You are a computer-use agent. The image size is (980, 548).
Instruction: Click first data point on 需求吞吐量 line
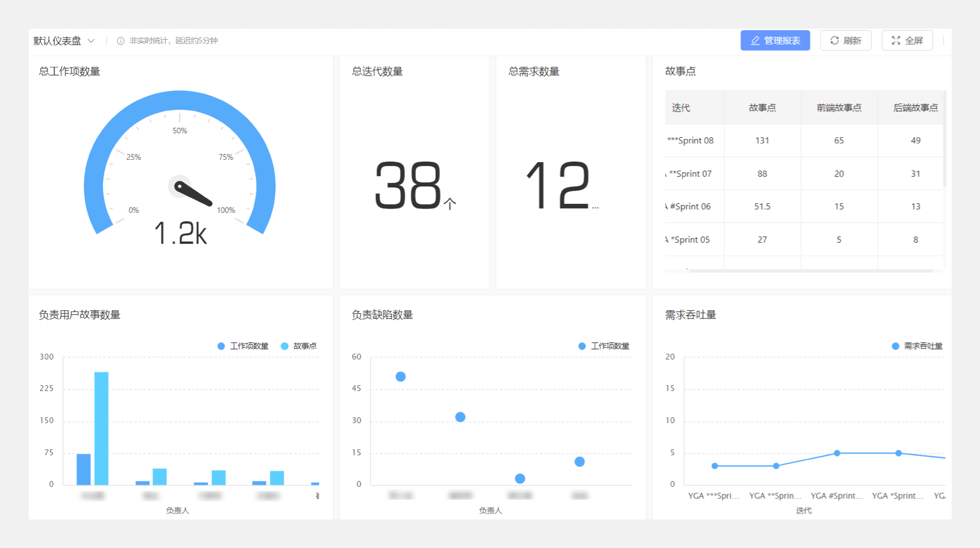click(715, 466)
